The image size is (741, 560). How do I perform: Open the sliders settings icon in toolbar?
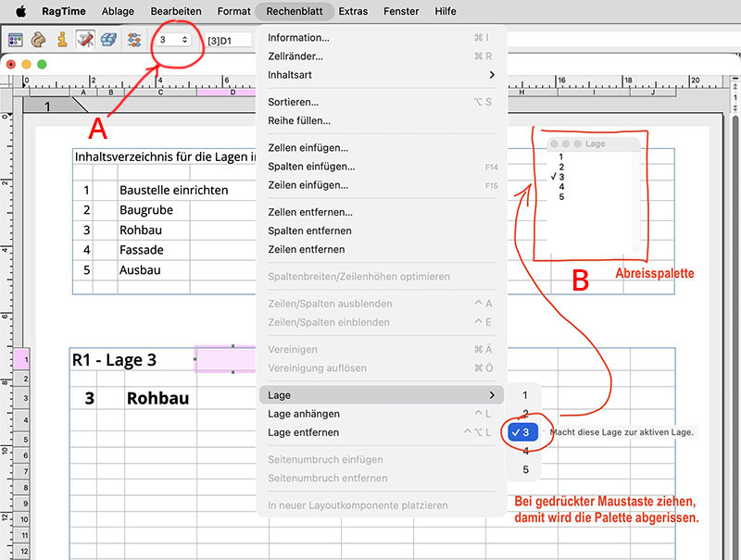(x=134, y=40)
